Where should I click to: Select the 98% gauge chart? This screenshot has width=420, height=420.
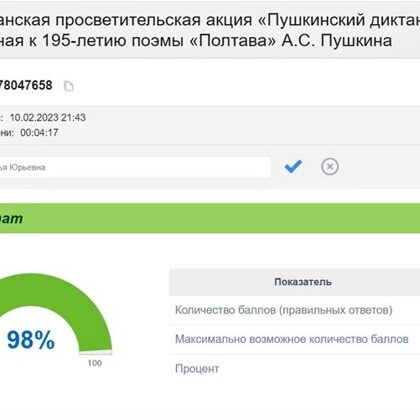(55, 319)
